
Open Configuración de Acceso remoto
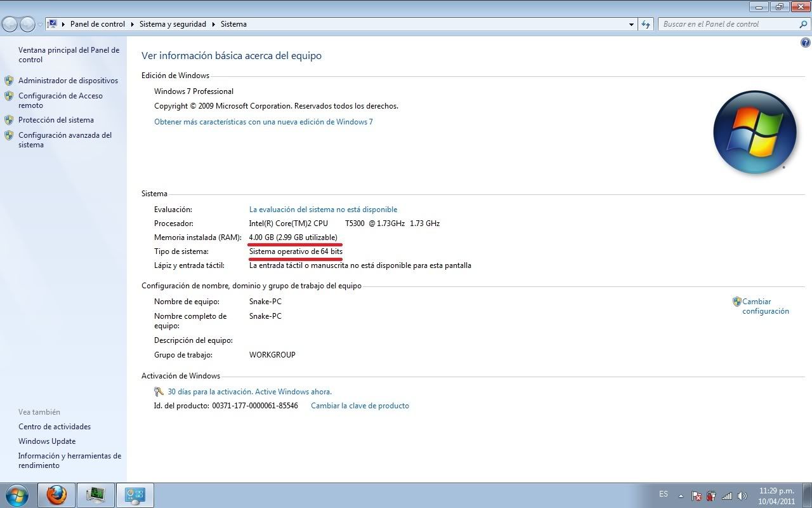[x=60, y=100]
